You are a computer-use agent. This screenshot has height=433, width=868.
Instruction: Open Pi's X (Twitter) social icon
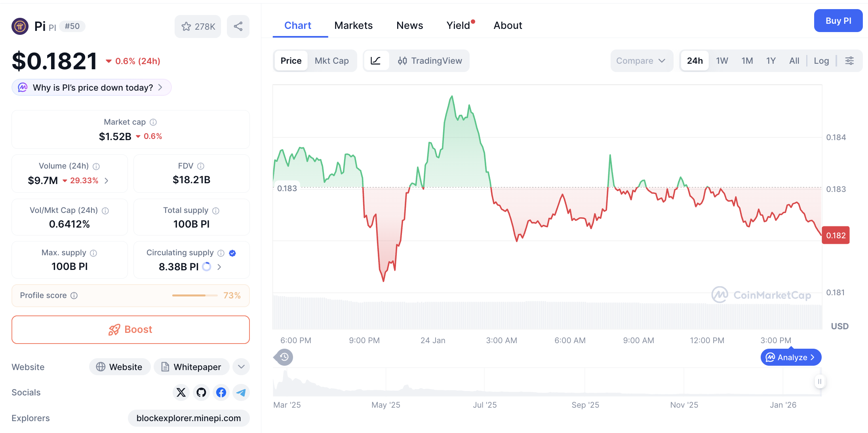tap(181, 392)
